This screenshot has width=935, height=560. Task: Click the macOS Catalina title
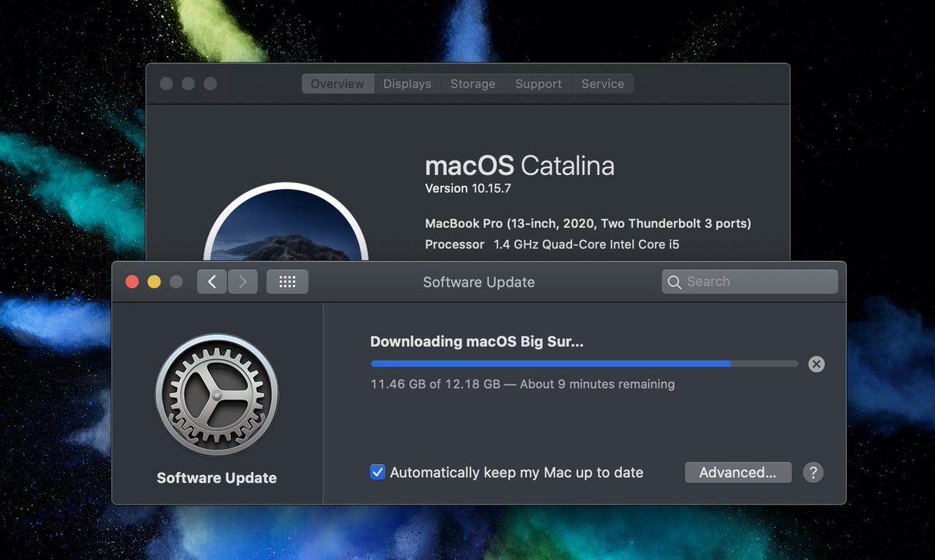(520, 165)
